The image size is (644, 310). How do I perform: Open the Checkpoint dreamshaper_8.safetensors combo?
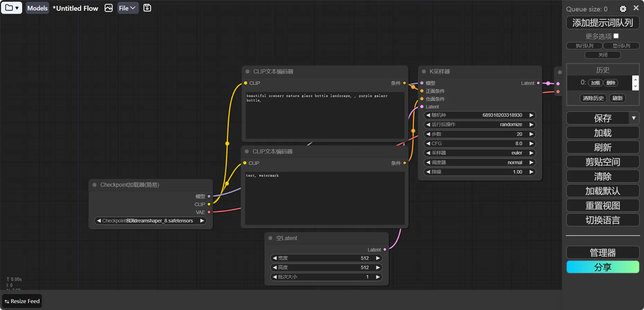151,221
